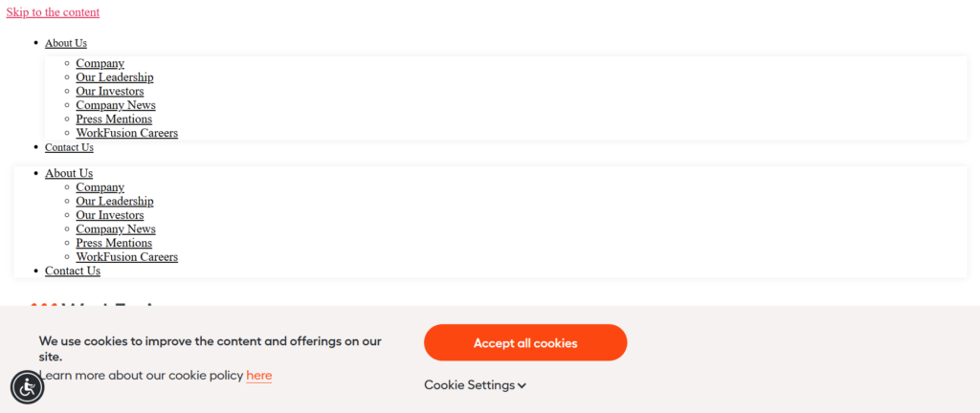
Task: Click the Skip to the content link
Action: tap(53, 12)
